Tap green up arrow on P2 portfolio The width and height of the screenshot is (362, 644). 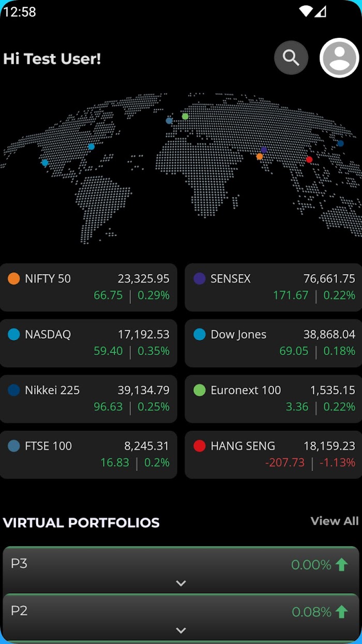341,612
